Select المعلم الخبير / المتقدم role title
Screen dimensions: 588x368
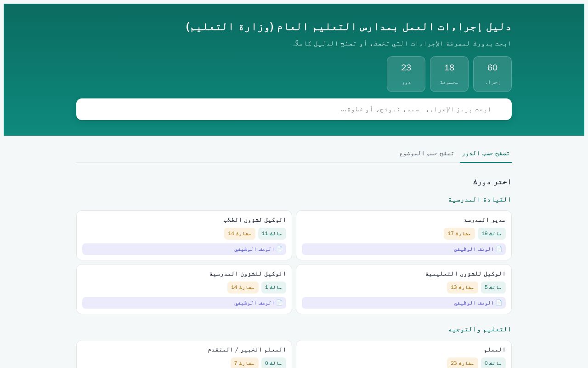point(247,350)
